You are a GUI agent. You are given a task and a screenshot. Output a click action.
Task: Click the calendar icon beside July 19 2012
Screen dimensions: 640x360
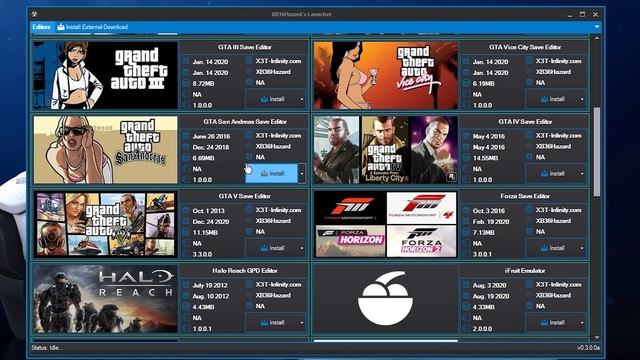click(186, 285)
